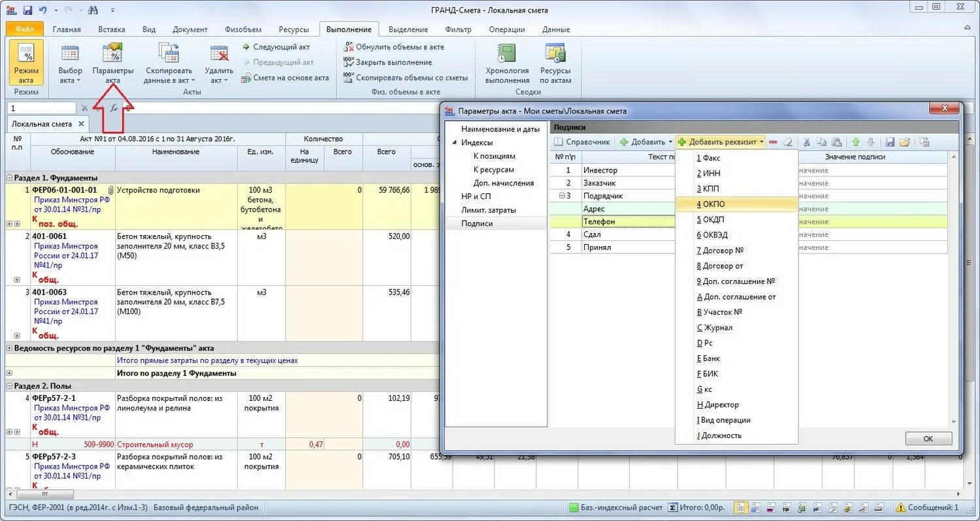Select НР и СП in dialog tree

(x=476, y=197)
